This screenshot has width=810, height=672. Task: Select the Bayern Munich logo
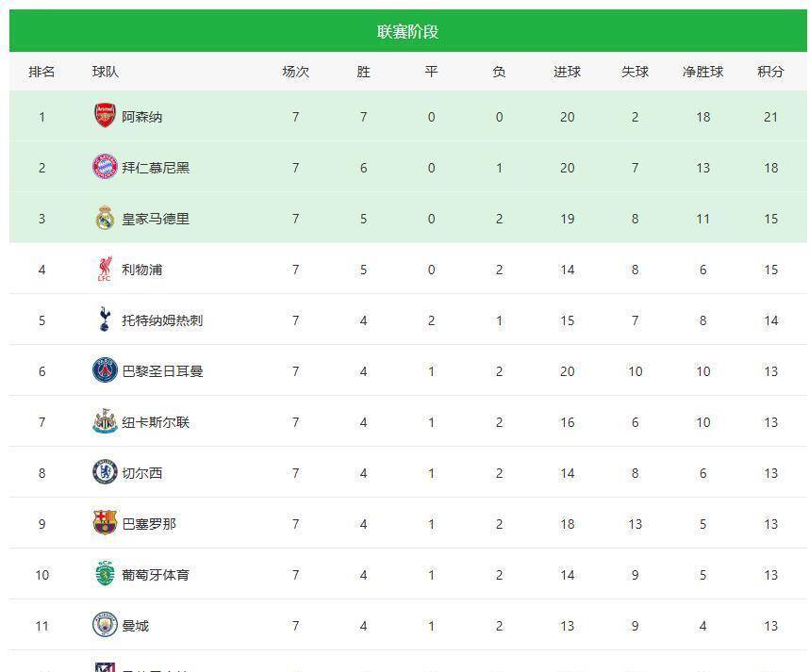point(104,167)
